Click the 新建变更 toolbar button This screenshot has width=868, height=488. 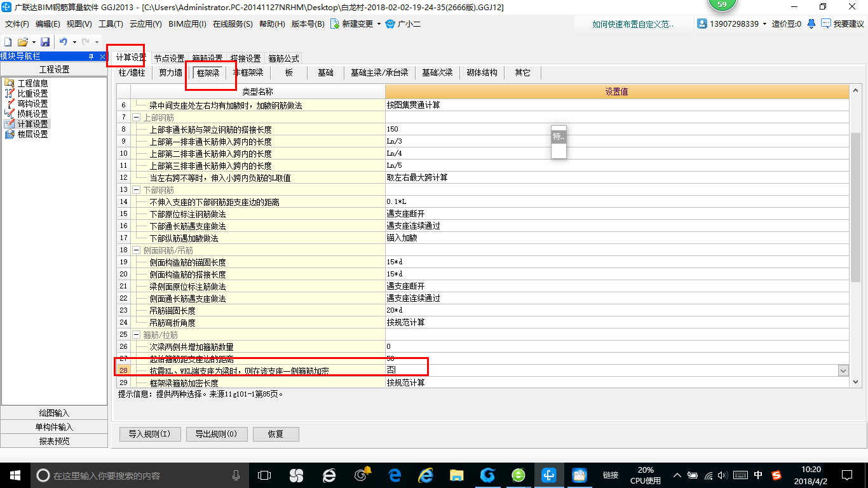[351, 24]
